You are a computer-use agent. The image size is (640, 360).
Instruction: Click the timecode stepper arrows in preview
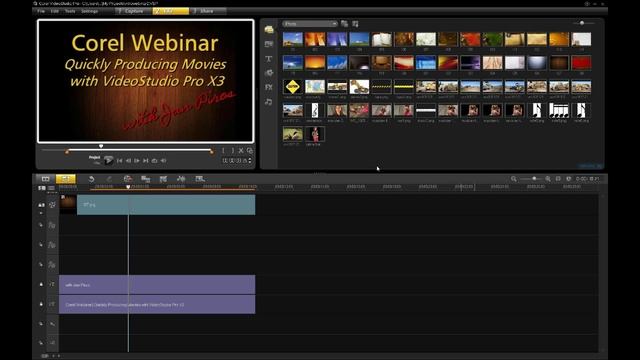[250, 161]
